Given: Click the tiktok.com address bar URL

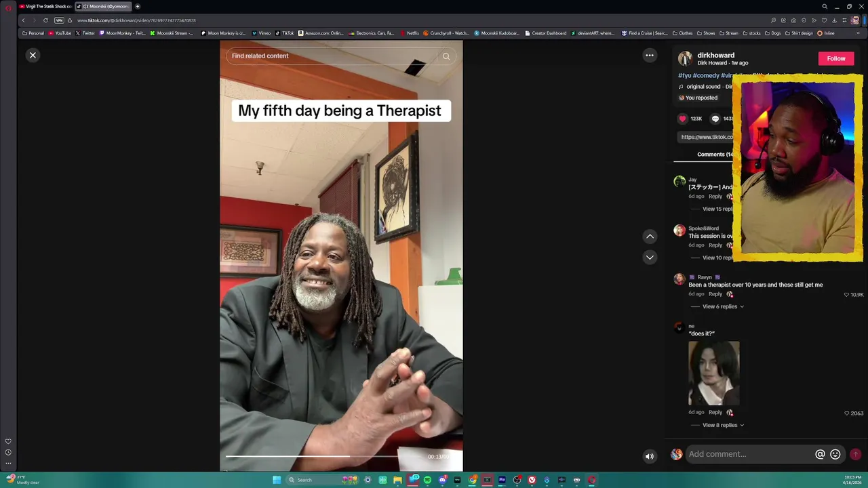Looking at the screenshot, I should [136, 20].
